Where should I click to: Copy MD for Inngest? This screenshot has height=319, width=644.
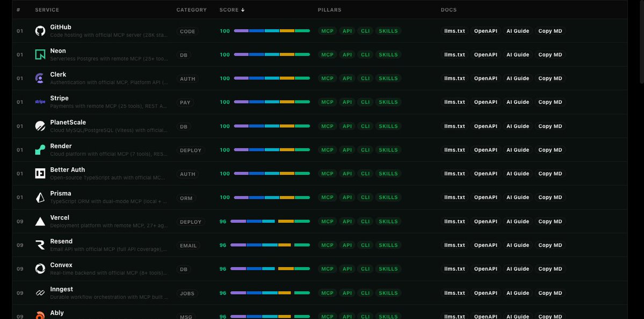[x=550, y=293]
